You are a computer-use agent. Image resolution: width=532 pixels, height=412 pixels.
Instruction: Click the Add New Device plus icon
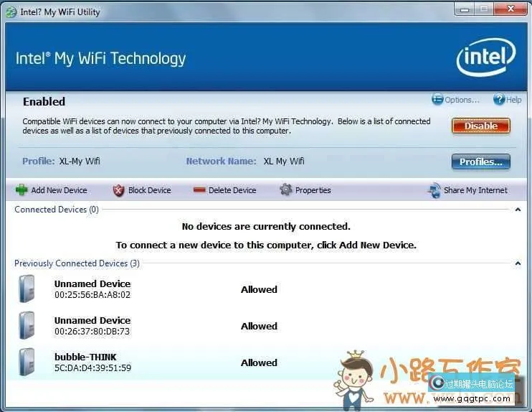(22, 190)
